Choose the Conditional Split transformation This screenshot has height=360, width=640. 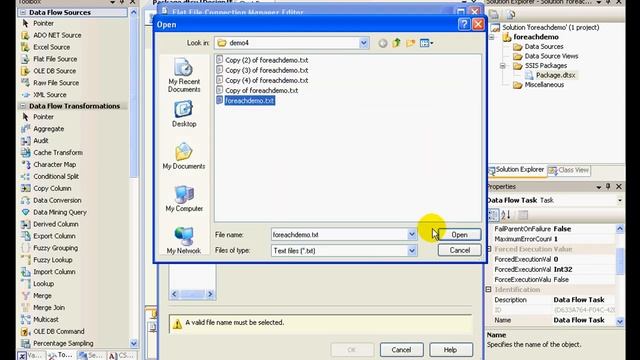tap(56, 176)
